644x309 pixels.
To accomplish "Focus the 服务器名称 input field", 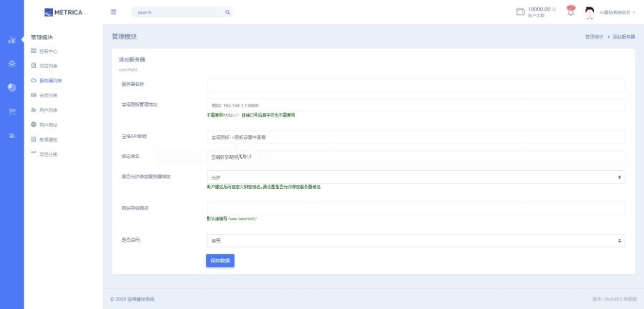I will [416, 85].
